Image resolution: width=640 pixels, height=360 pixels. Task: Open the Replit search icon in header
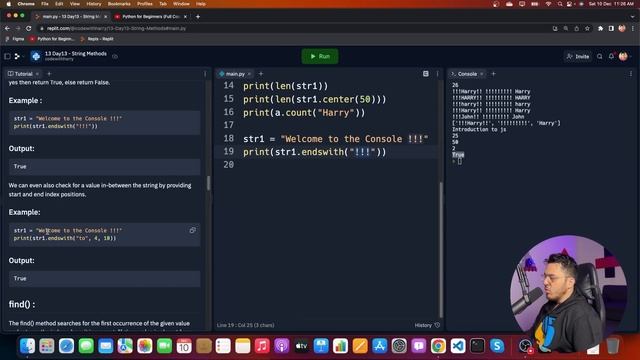pyautogui.click(x=600, y=56)
